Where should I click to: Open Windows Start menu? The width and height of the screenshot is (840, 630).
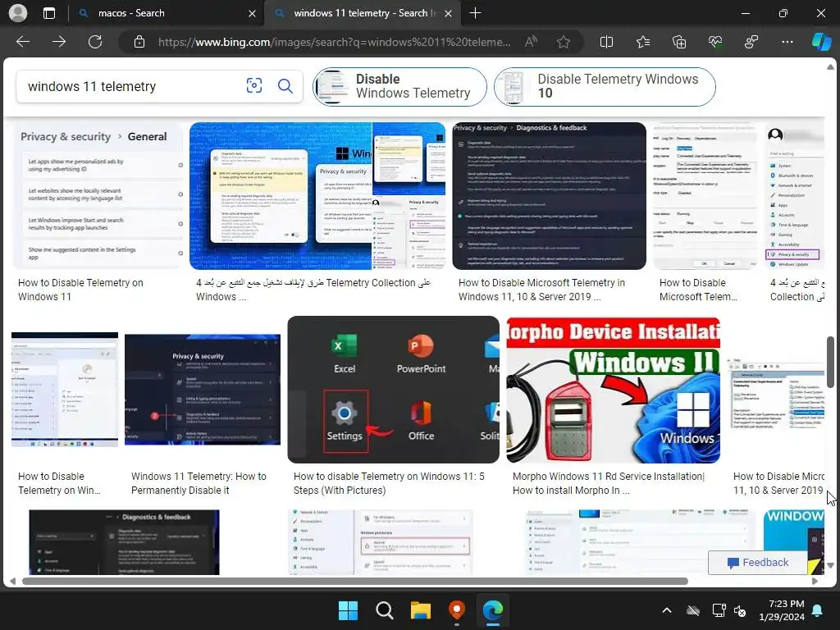click(x=348, y=610)
